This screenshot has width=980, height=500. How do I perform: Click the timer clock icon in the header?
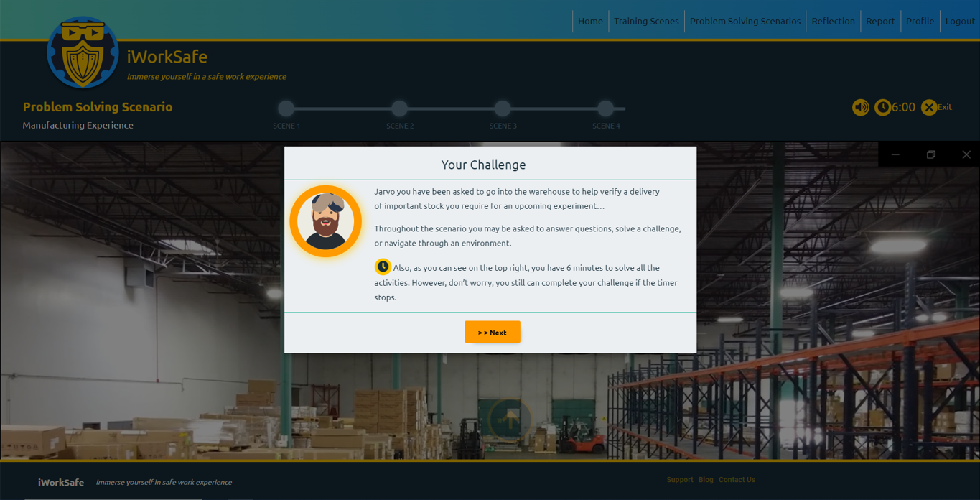click(882, 107)
